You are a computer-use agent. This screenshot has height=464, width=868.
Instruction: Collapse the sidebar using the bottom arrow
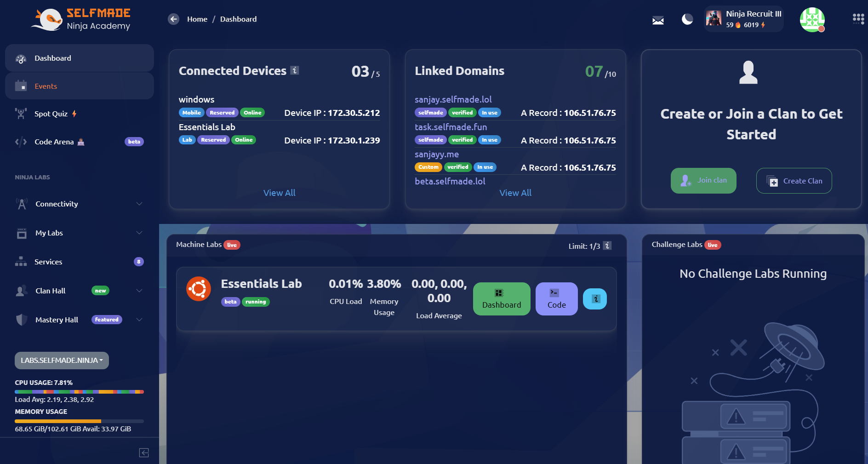coord(143,453)
